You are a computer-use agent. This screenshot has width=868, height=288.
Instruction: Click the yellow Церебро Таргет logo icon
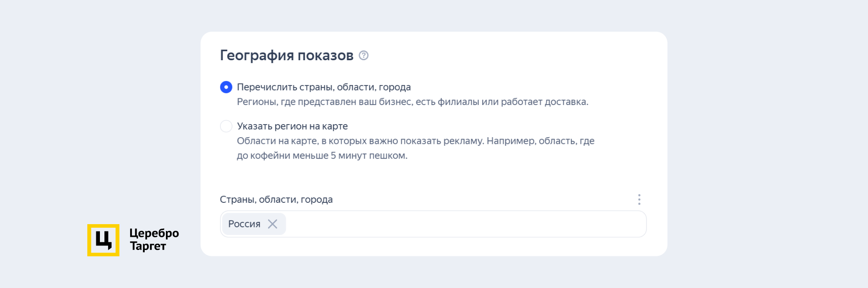tap(103, 240)
